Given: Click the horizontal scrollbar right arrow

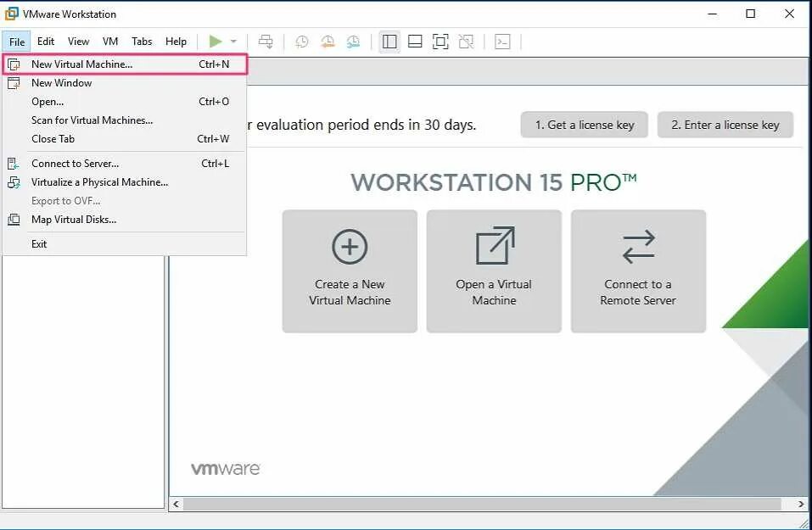Looking at the screenshot, I should [801, 504].
